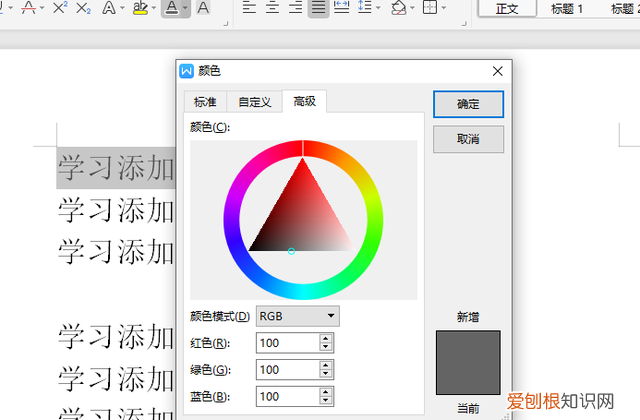Apply font color with the underlined A button
Viewport: 640px width, 420px height.
click(x=172, y=7)
